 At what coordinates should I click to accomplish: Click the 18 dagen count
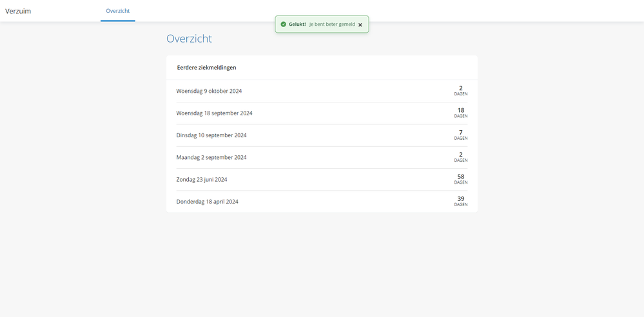coord(460,113)
